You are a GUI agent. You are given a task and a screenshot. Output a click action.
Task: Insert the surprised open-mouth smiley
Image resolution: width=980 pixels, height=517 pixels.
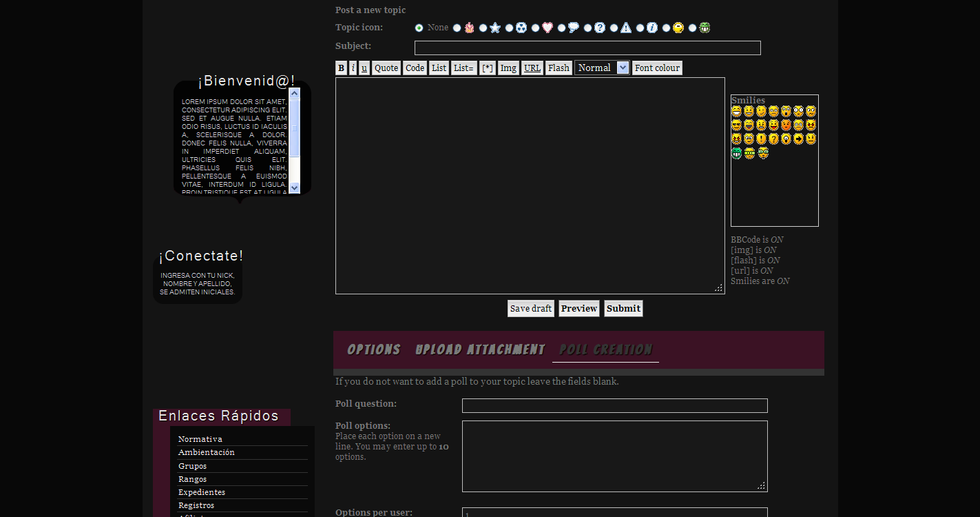tap(786, 111)
